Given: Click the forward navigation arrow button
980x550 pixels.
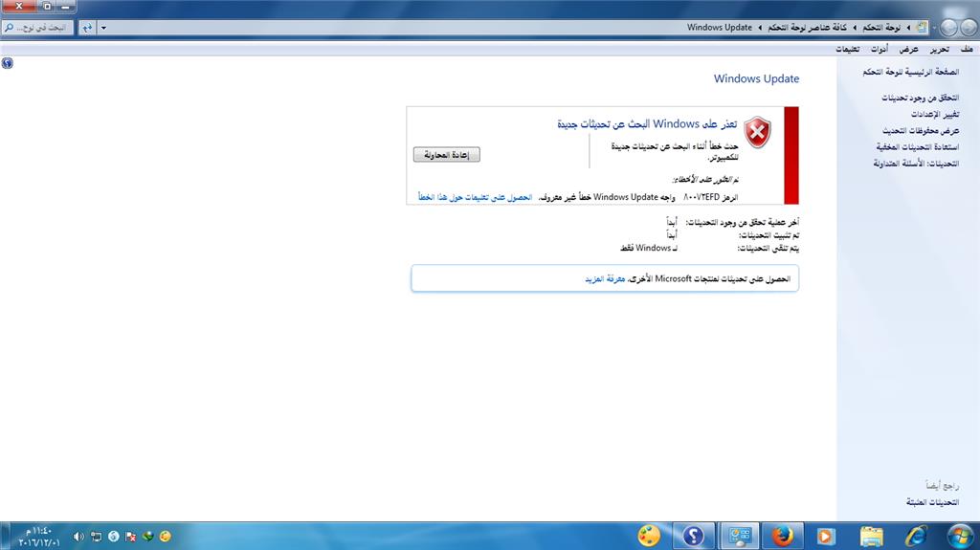Looking at the screenshot, I should pos(948,28).
